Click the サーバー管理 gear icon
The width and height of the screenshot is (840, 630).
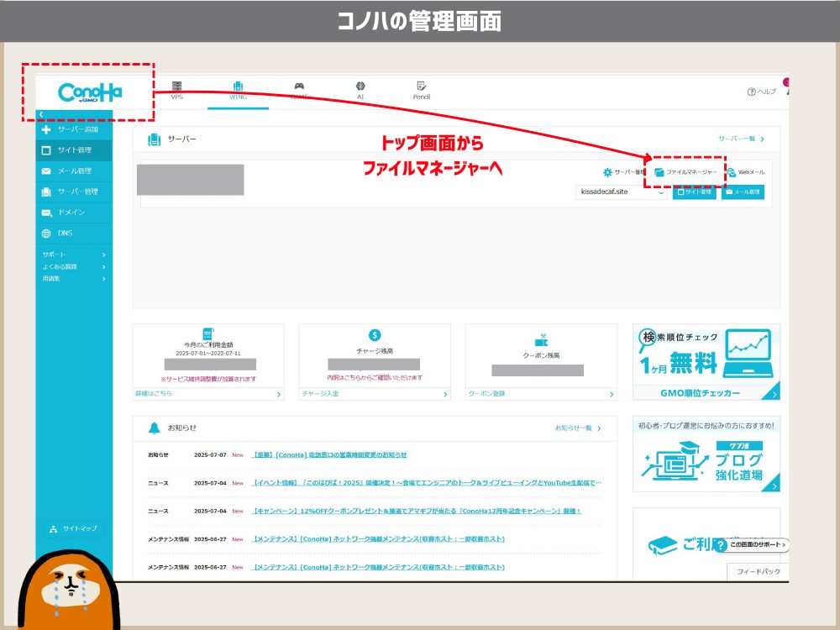click(x=607, y=172)
